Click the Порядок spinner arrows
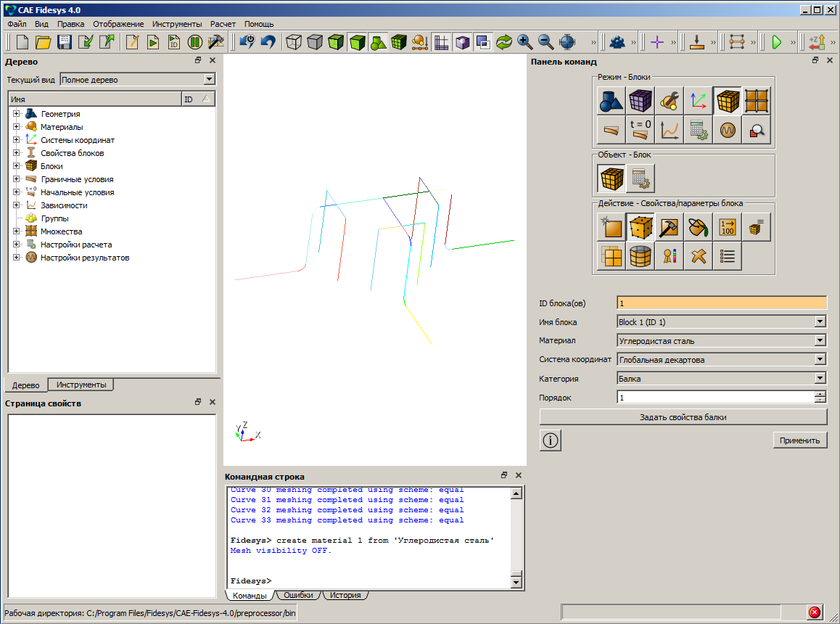 [820, 397]
